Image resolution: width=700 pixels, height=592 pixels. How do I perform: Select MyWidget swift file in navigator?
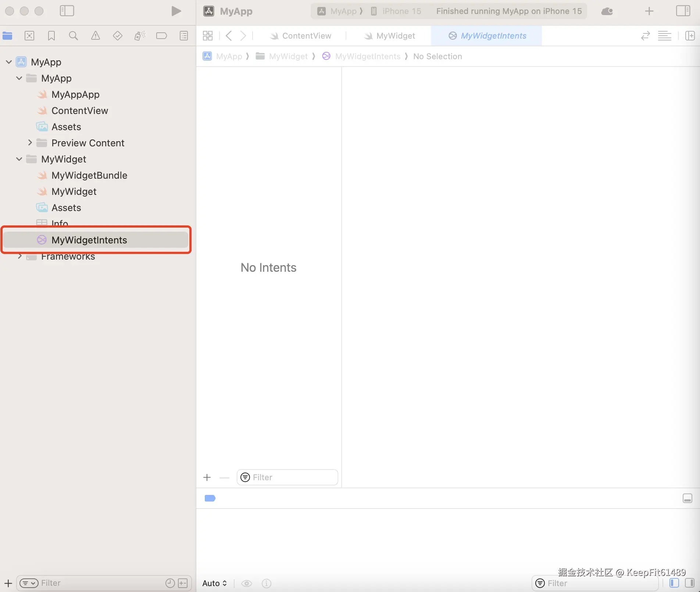pyautogui.click(x=74, y=192)
